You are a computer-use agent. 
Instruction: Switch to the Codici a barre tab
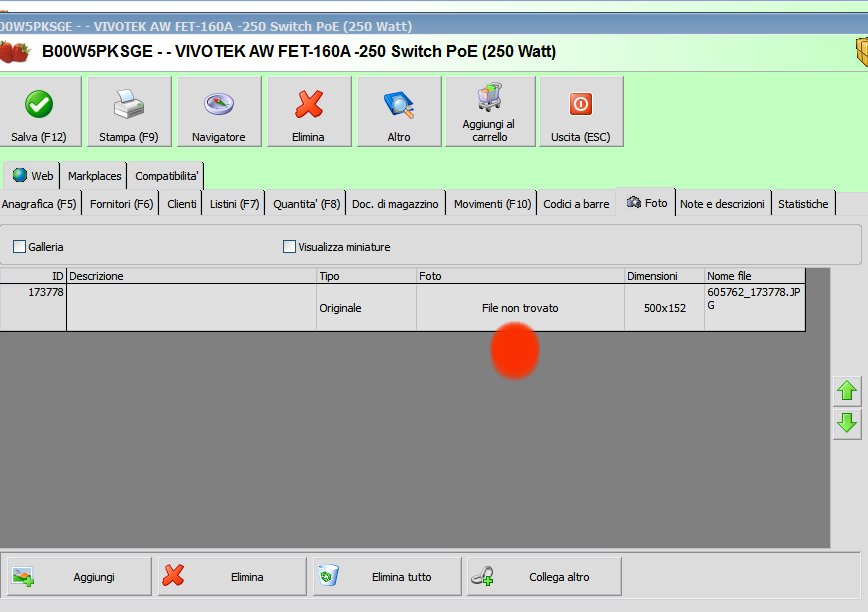[x=576, y=204]
